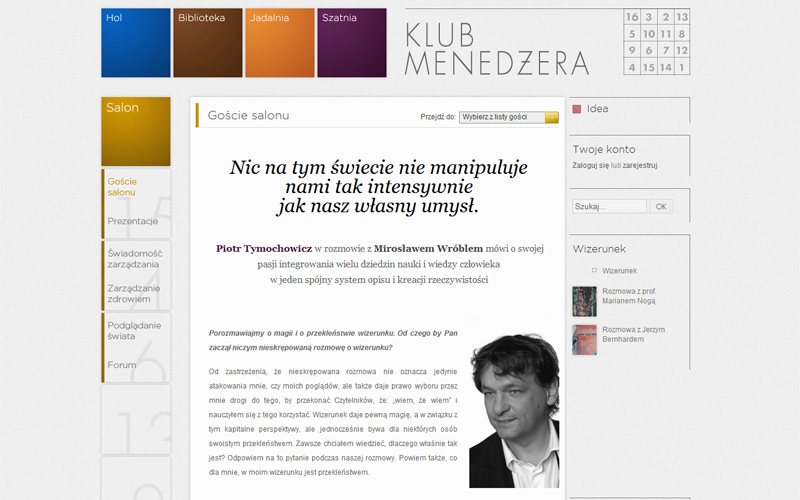Click the red Idea square icon

[x=577, y=109]
